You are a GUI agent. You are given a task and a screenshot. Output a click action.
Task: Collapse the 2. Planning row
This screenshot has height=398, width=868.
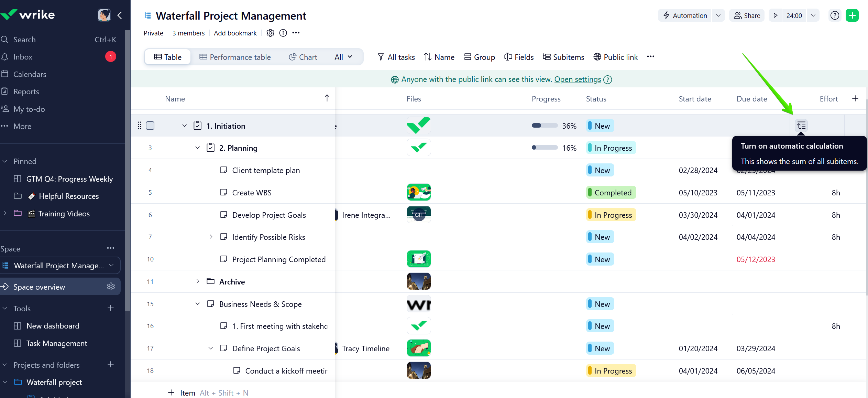[x=197, y=148]
